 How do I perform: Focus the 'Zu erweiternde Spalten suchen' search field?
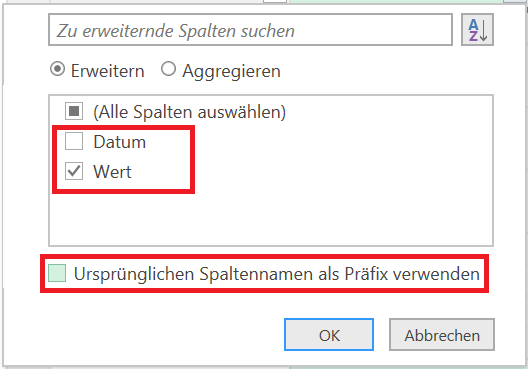(250, 30)
